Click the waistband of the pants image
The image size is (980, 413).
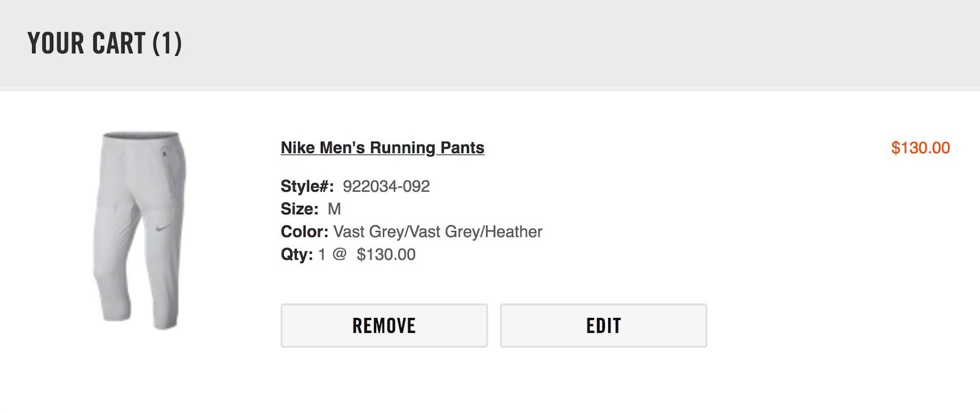pyautogui.click(x=141, y=136)
